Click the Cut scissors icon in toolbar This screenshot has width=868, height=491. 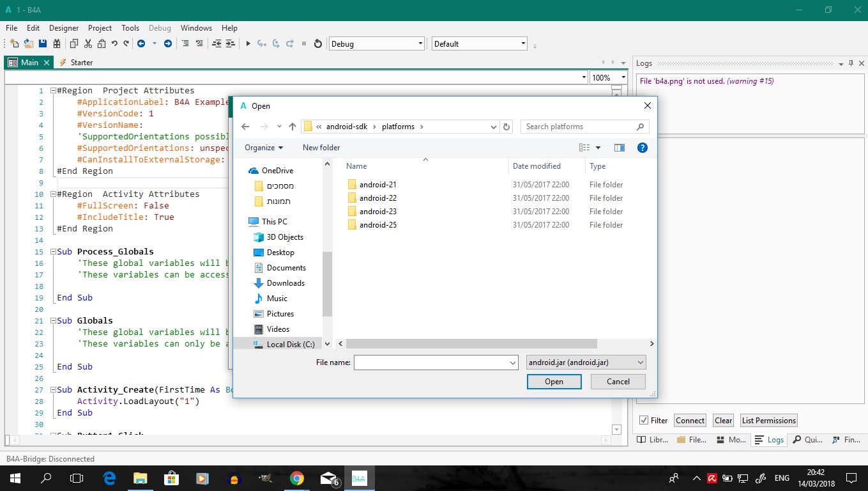point(88,43)
